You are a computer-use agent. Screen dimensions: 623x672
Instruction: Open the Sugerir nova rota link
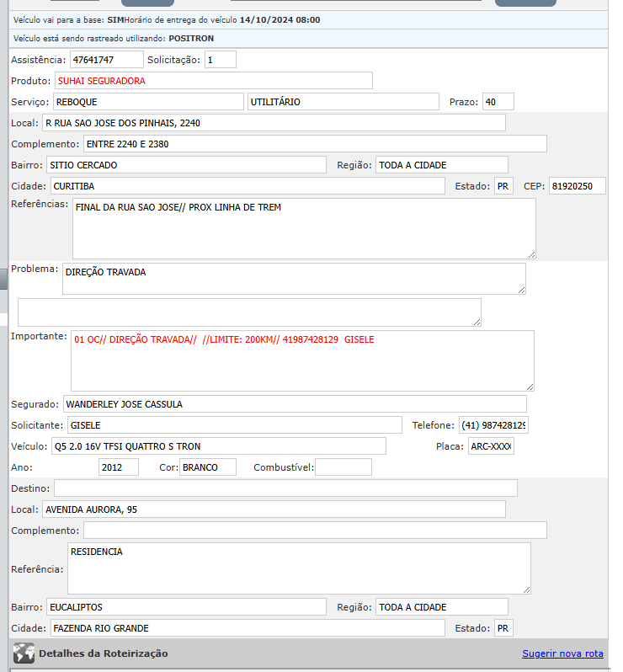click(562, 653)
